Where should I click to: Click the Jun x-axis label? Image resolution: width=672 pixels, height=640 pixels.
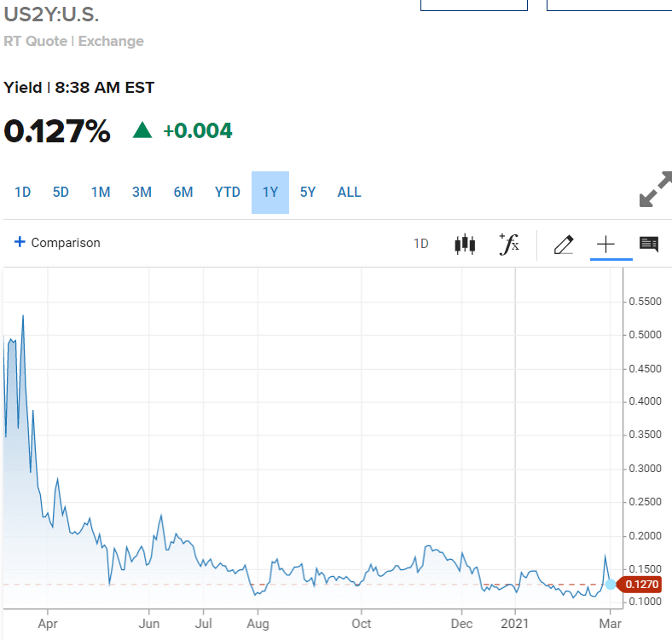click(149, 624)
